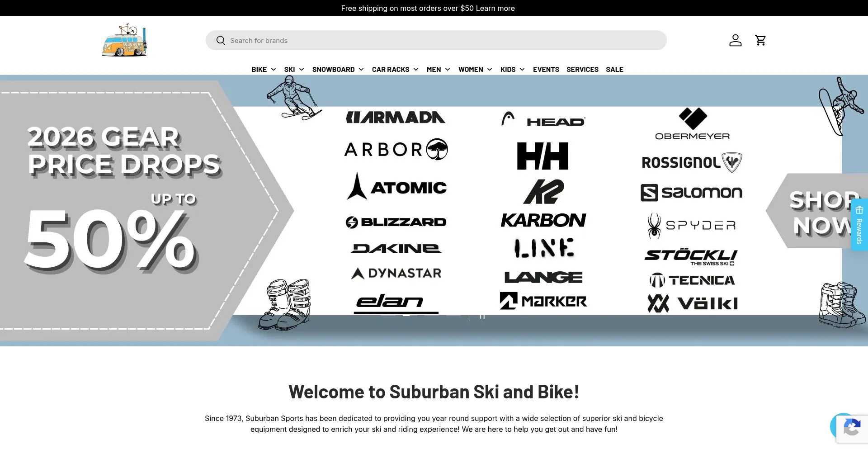Expand the MEN navigation dropdown

pos(438,69)
